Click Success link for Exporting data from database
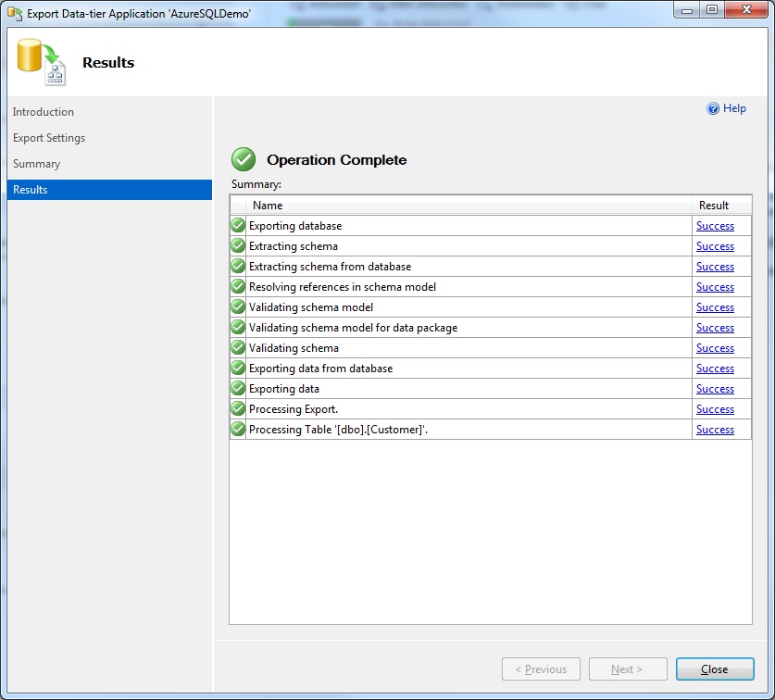This screenshot has height=700, width=775. click(x=715, y=369)
